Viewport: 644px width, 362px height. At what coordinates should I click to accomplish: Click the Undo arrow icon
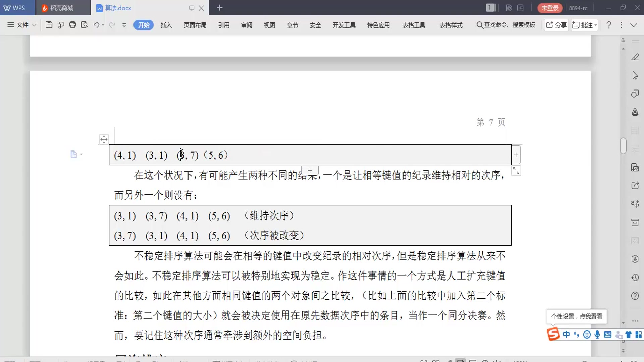point(96,25)
